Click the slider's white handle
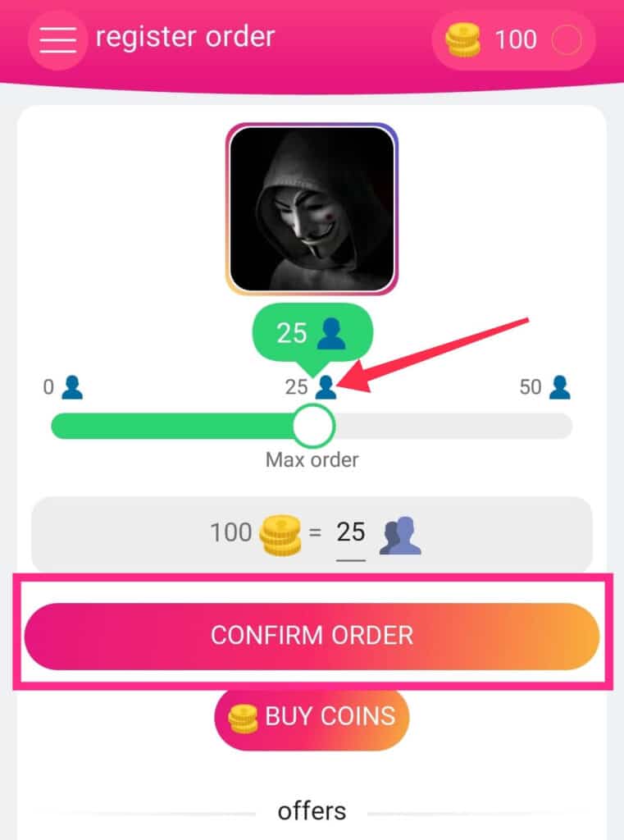Viewport: 624px width, 840px height. pyautogui.click(x=314, y=426)
